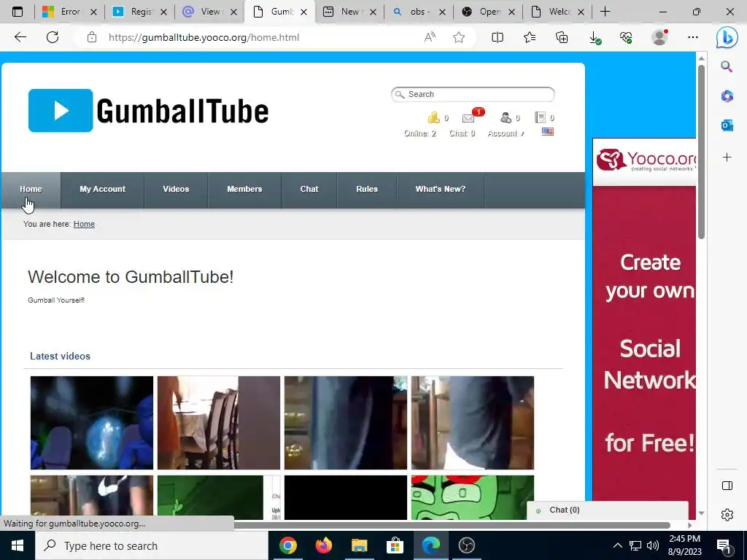Click the Online: 2 link
747x560 pixels.
(419, 133)
